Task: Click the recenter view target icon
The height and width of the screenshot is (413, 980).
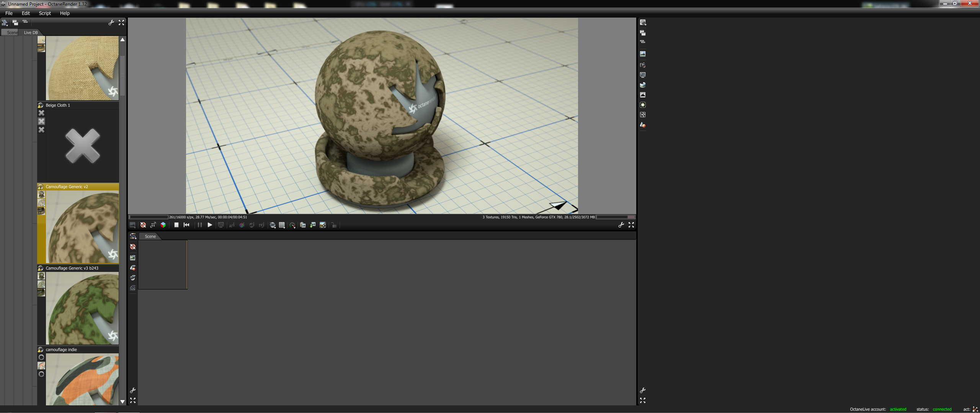Action: point(143,225)
